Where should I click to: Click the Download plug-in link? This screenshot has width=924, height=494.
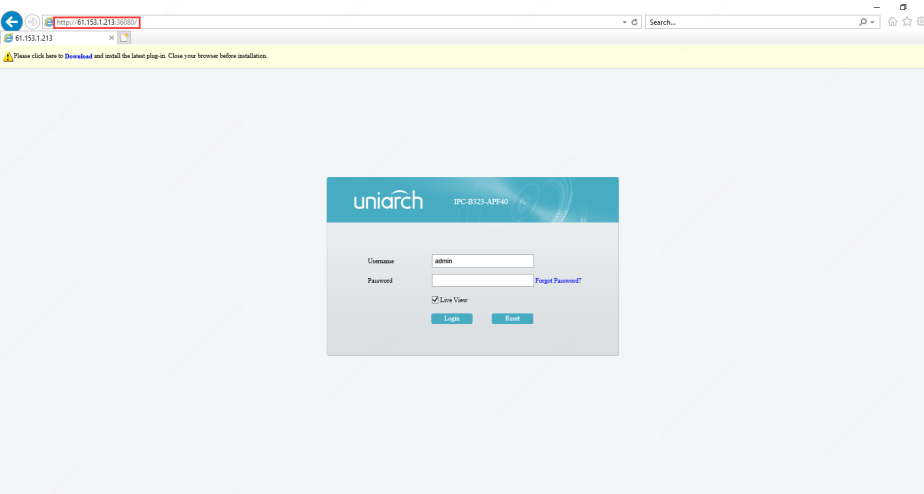tap(78, 56)
